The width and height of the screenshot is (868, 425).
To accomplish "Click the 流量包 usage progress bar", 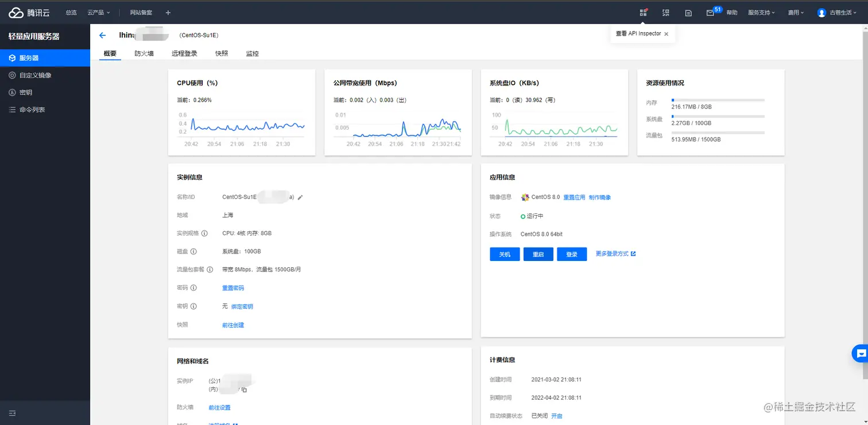I will click(718, 132).
